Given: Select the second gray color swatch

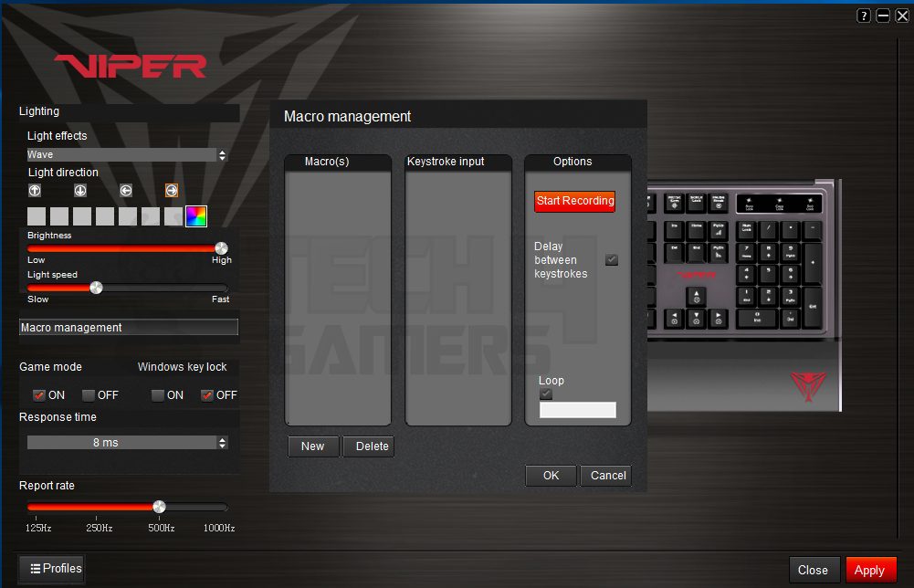Looking at the screenshot, I should pos(58,216).
